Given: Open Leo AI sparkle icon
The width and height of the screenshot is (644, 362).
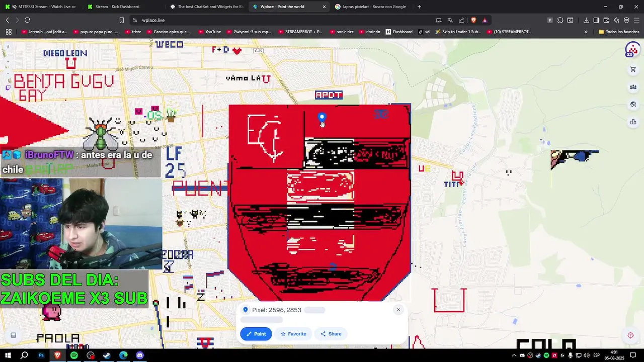Looking at the screenshot, I should [616, 20].
